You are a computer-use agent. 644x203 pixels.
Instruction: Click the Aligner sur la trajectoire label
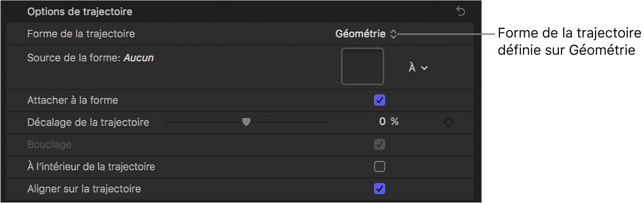coord(84,189)
